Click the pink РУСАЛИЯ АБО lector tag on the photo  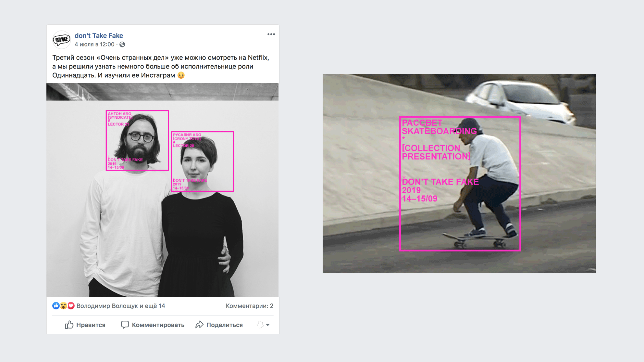click(x=202, y=162)
